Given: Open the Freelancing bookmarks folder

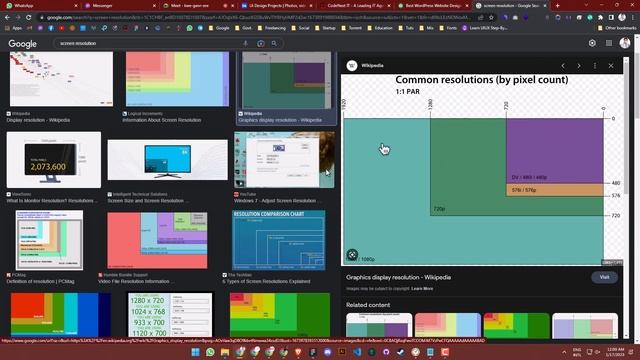Looking at the screenshot, I should click(x=272, y=28).
